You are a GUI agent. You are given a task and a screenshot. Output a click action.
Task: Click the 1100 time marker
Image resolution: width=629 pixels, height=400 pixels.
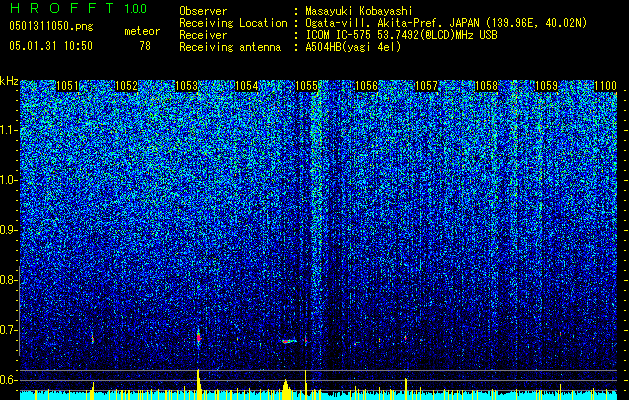pos(605,86)
